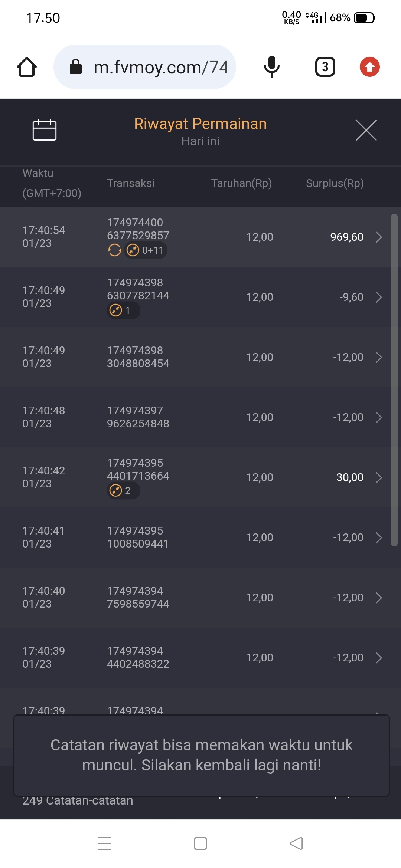Image resolution: width=401 pixels, height=868 pixels.
Task: Tap the circular refresh icon under transaction 6377529857
Action: coord(114,250)
